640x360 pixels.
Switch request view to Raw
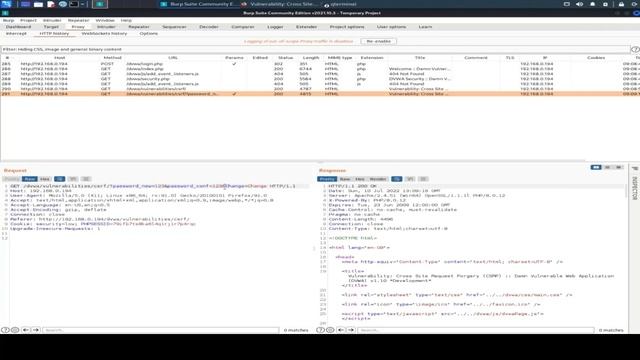tap(29, 179)
